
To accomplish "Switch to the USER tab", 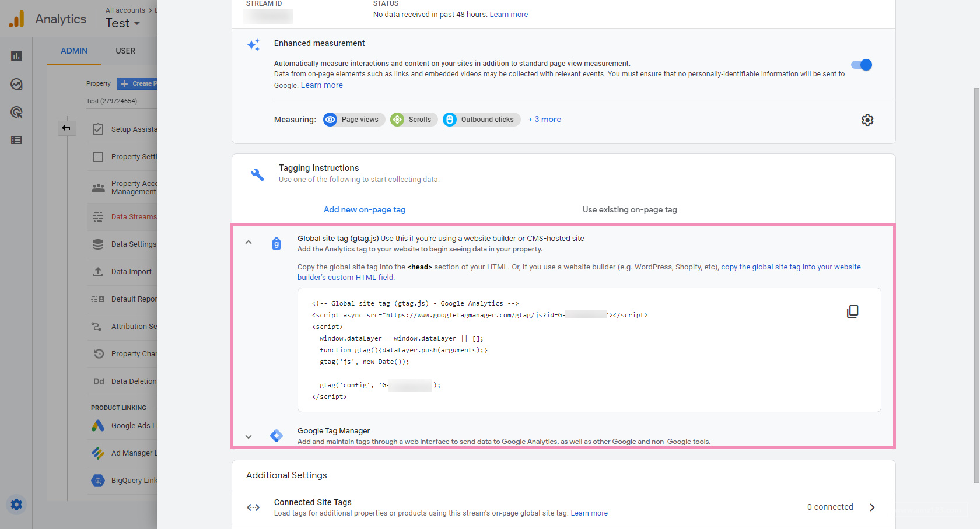I will [125, 51].
